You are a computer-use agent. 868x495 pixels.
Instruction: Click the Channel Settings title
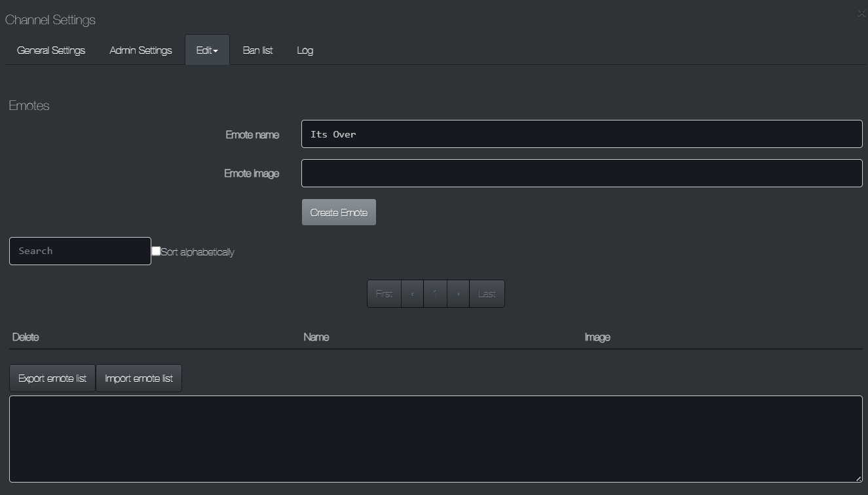50,20
